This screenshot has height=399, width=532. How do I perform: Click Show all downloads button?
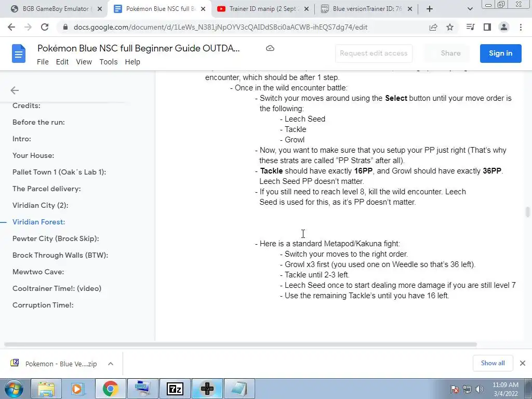[493, 363]
